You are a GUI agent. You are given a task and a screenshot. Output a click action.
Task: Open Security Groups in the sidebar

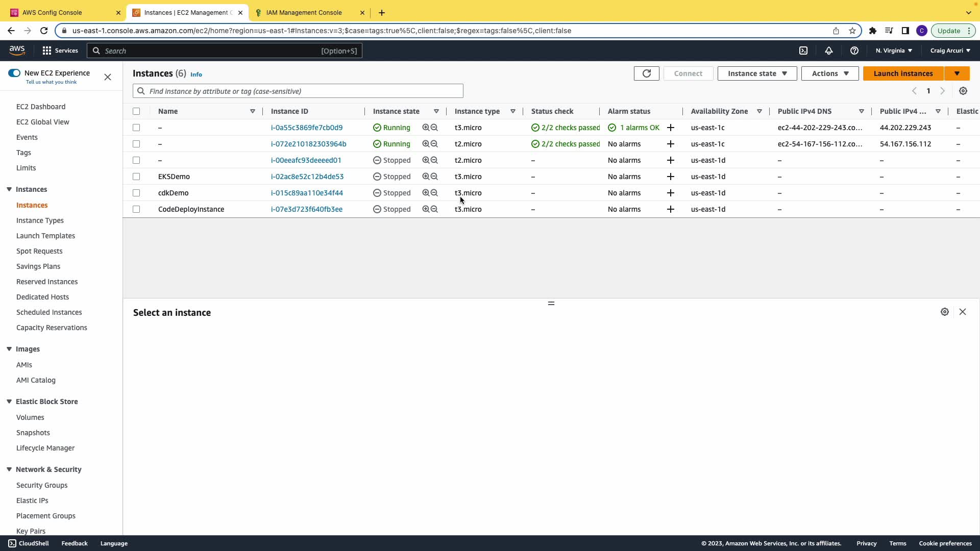(42, 485)
